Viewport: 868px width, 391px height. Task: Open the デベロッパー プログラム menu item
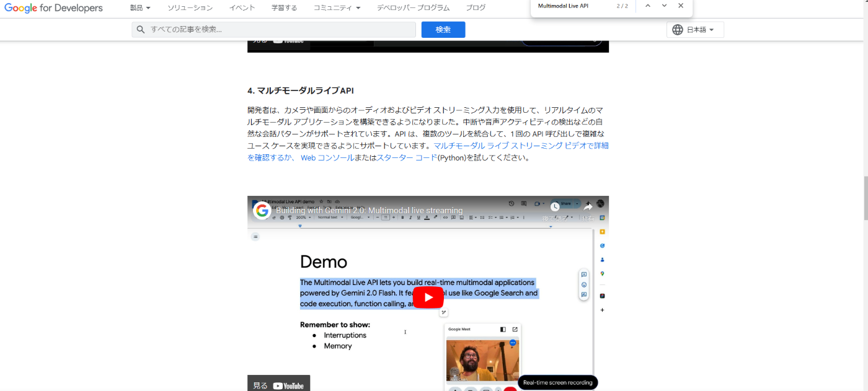(x=414, y=8)
